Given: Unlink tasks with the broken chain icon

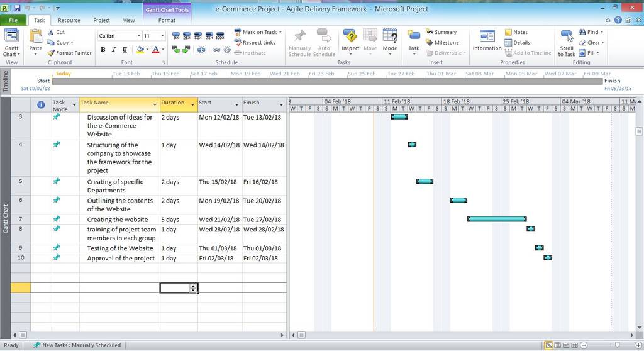Looking at the screenshot, I should 227,50.
